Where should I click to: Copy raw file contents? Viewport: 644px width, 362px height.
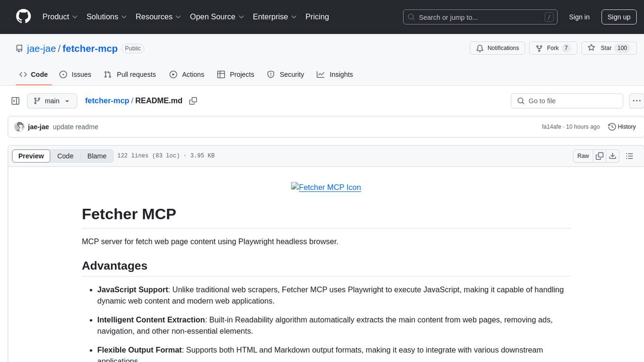click(599, 156)
